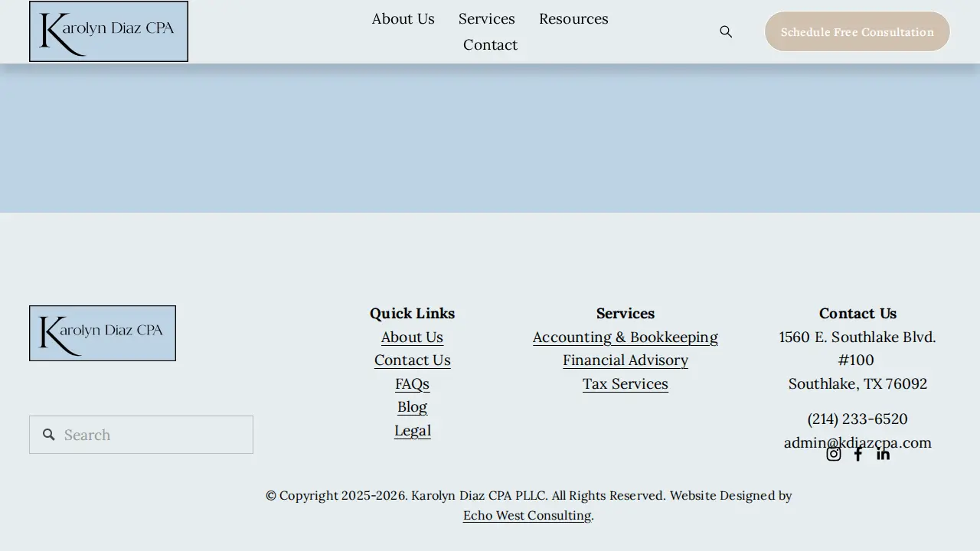
Task: Focus the footer Search input field
Action: pyautogui.click(x=141, y=435)
